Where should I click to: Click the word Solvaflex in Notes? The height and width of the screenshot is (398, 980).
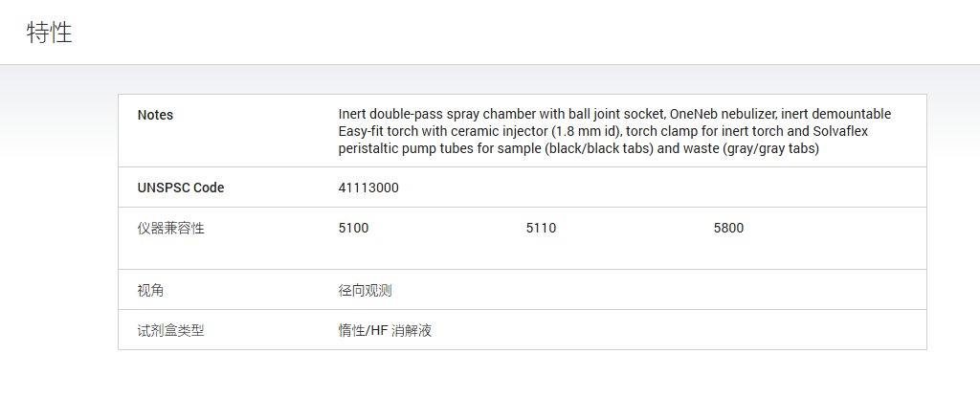[x=840, y=132]
